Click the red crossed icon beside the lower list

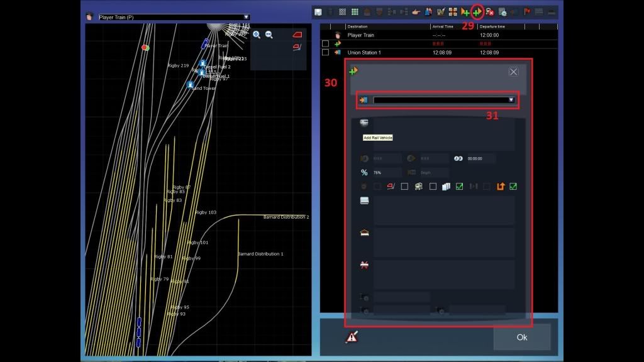click(x=364, y=265)
